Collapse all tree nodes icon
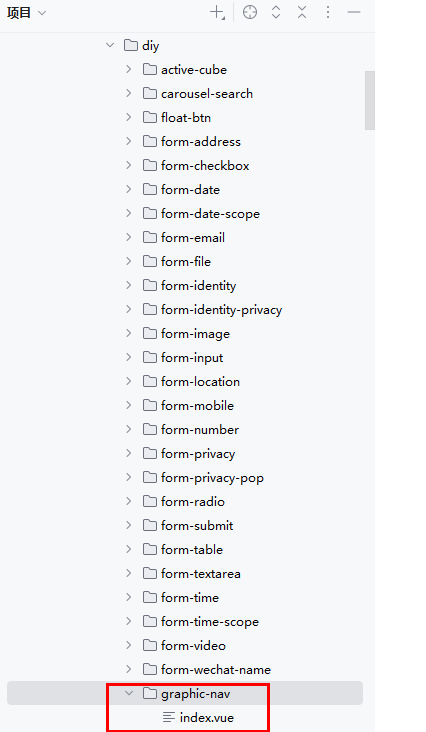The image size is (426, 732). [302, 13]
